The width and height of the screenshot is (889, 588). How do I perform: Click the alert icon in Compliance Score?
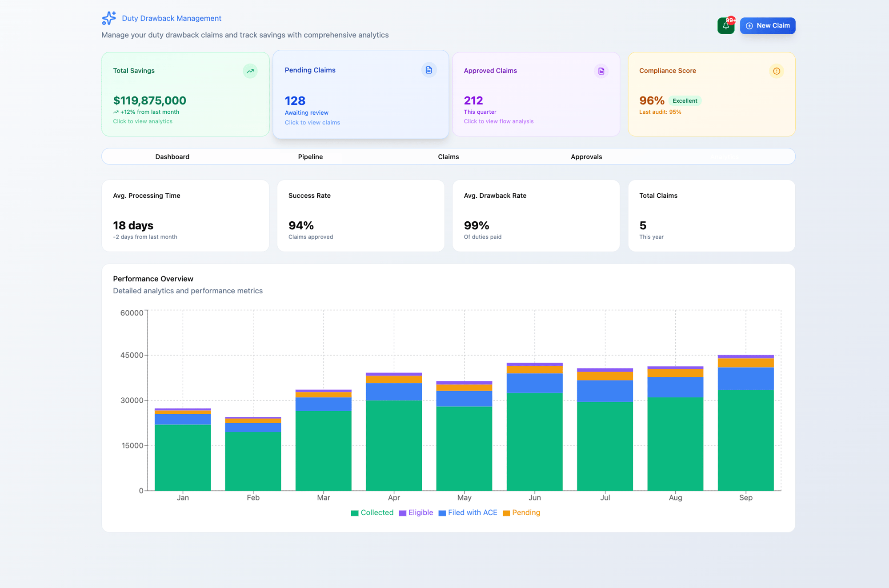point(776,71)
